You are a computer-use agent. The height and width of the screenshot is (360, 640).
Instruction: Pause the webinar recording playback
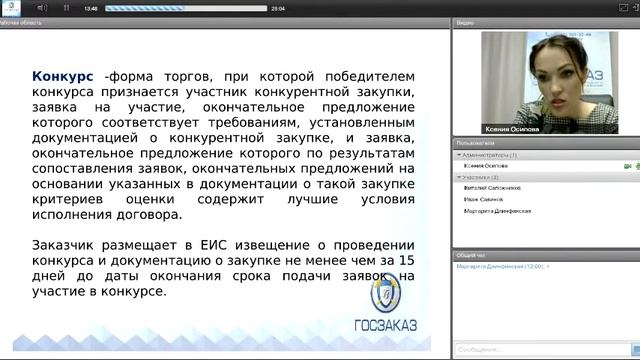pos(67,8)
